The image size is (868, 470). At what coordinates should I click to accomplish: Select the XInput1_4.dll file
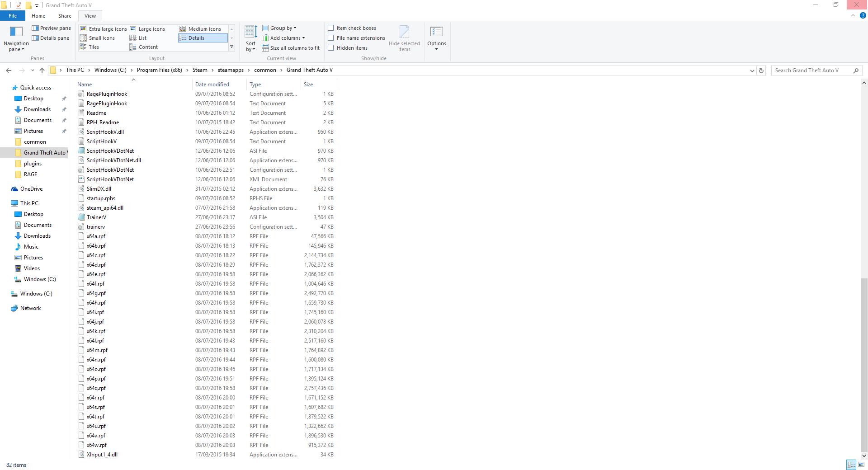click(102, 455)
